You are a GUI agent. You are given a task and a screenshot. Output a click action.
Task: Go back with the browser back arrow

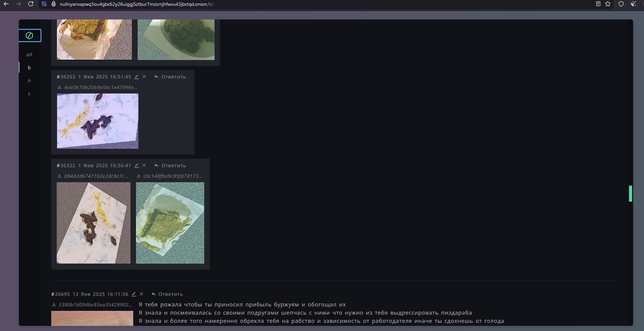[x=6, y=4]
